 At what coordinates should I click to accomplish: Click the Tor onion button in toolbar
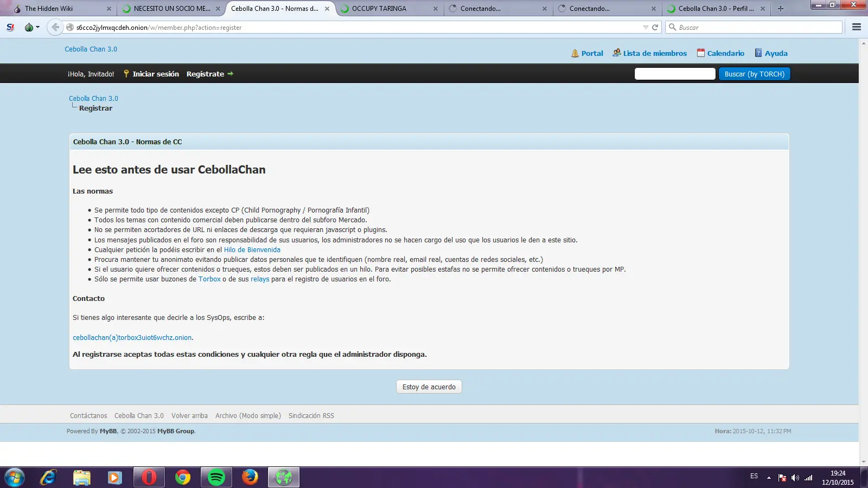[x=29, y=27]
